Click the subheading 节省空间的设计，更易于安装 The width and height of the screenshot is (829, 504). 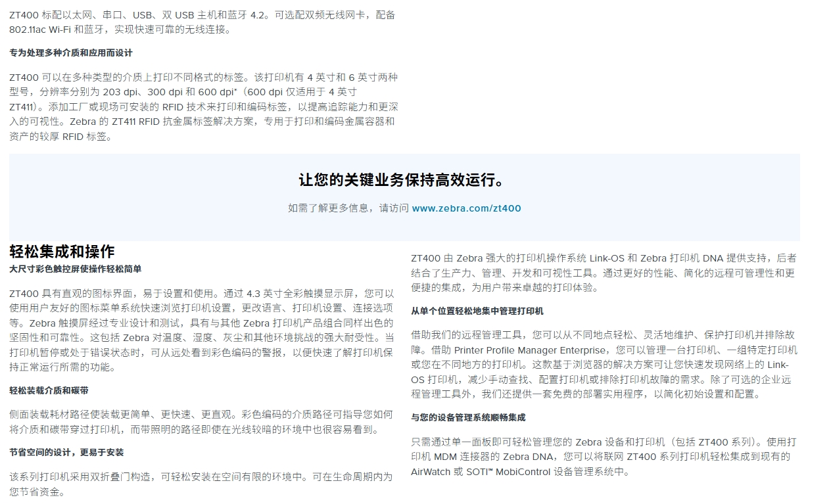(x=66, y=453)
